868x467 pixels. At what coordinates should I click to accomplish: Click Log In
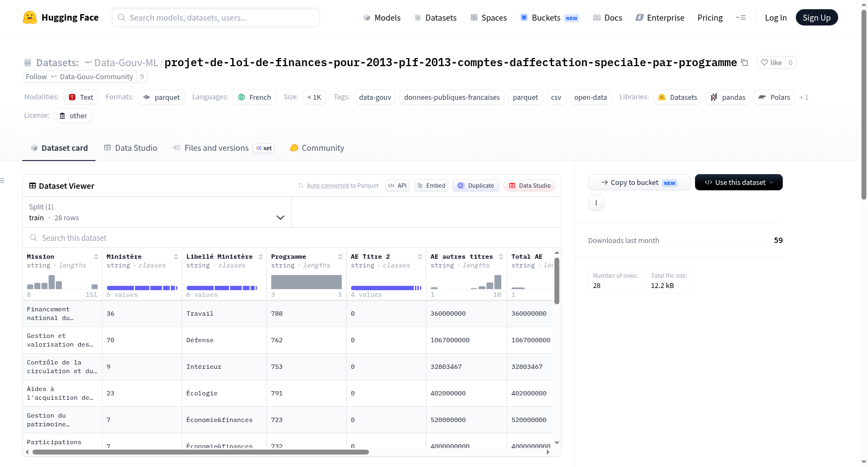click(776, 17)
